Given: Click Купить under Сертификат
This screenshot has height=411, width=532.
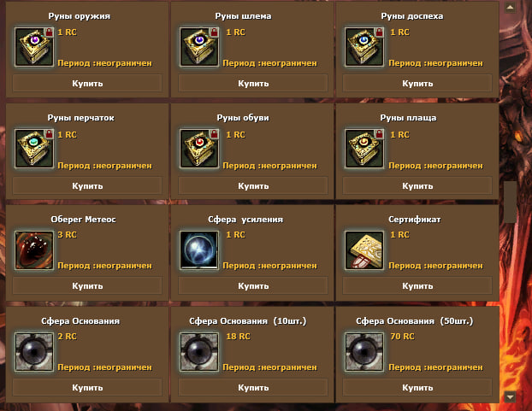Looking at the screenshot, I should click(417, 286).
